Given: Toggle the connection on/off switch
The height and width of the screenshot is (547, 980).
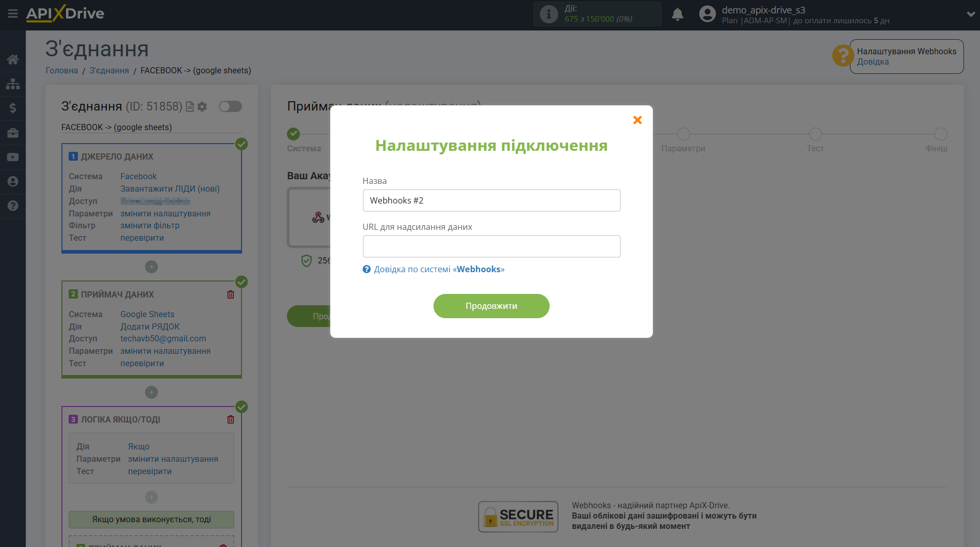Looking at the screenshot, I should [x=230, y=106].
